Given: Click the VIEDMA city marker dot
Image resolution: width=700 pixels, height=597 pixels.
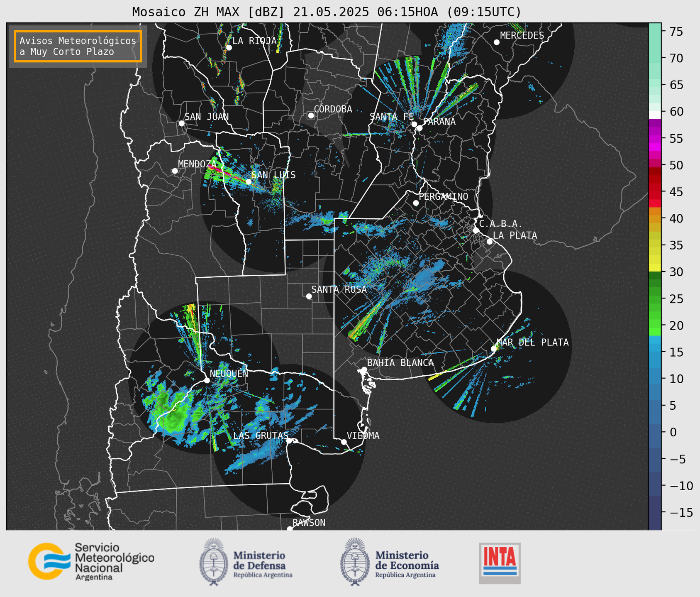Looking at the screenshot, I should (x=344, y=442).
